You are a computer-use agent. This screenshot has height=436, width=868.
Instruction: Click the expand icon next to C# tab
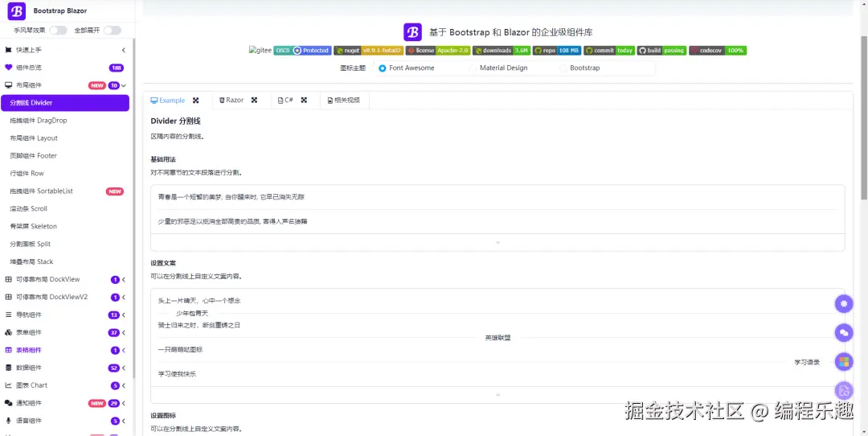pyautogui.click(x=304, y=101)
